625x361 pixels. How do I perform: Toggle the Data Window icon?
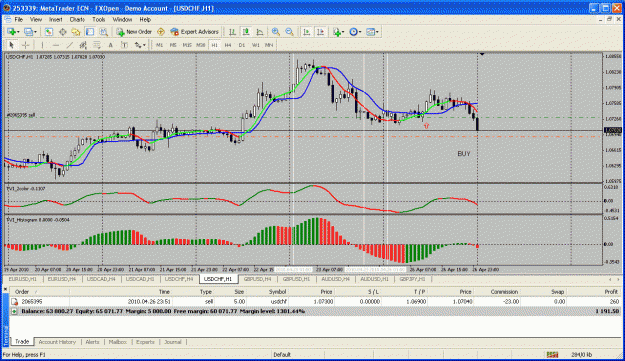coord(63,31)
